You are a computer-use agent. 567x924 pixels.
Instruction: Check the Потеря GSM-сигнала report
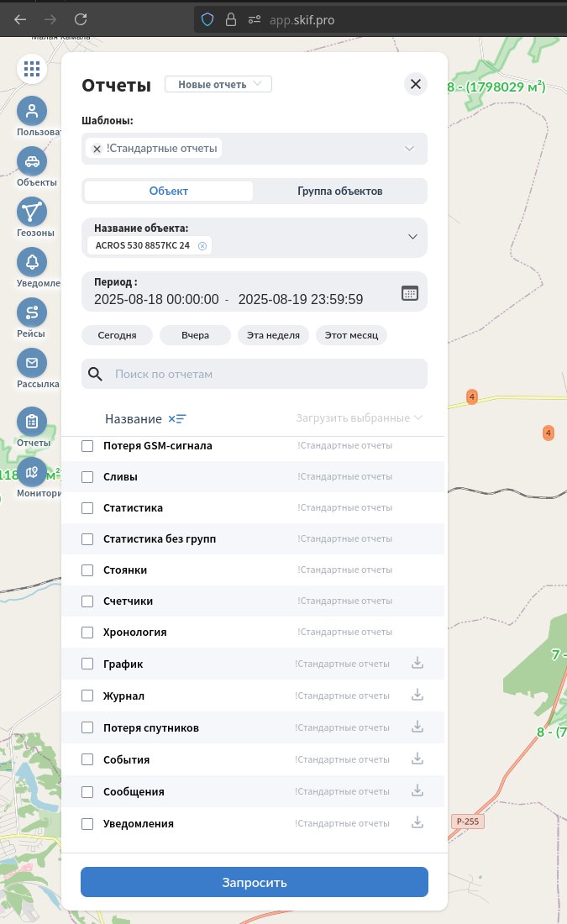(x=87, y=446)
